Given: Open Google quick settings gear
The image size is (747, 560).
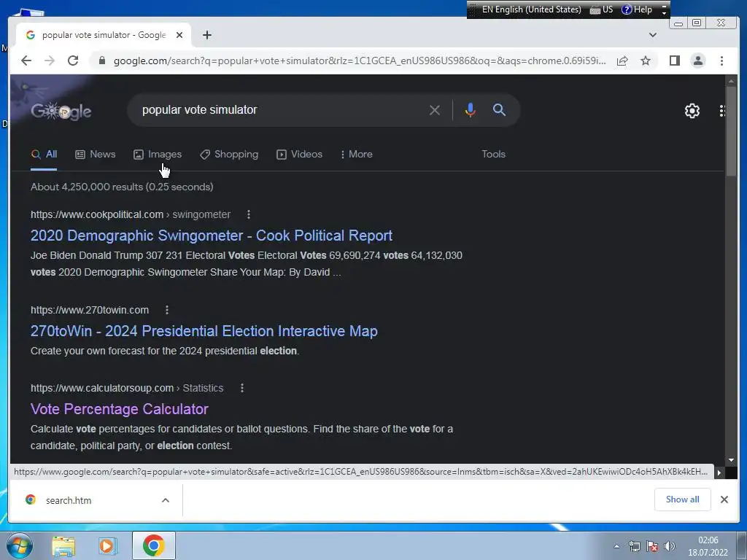Looking at the screenshot, I should click(x=692, y=111).
